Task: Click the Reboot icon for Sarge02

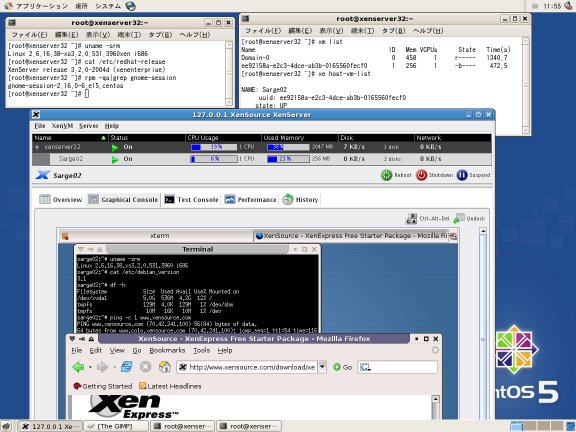Action: point(386,175)
